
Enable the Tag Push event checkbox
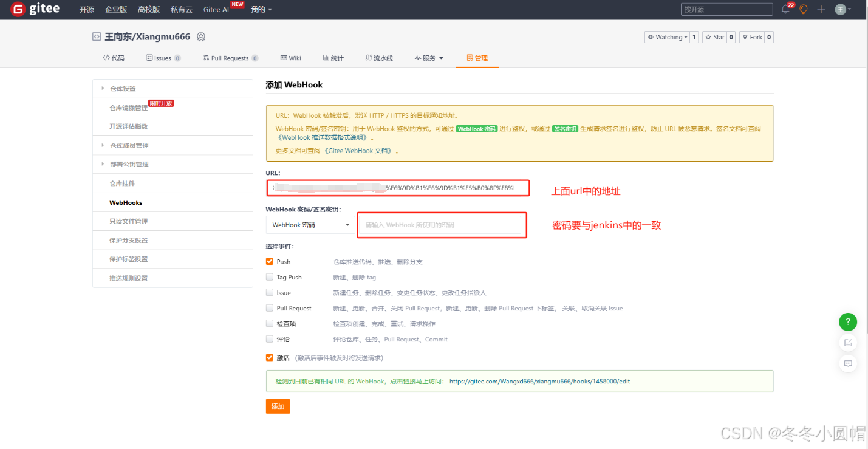click(270, 277)
